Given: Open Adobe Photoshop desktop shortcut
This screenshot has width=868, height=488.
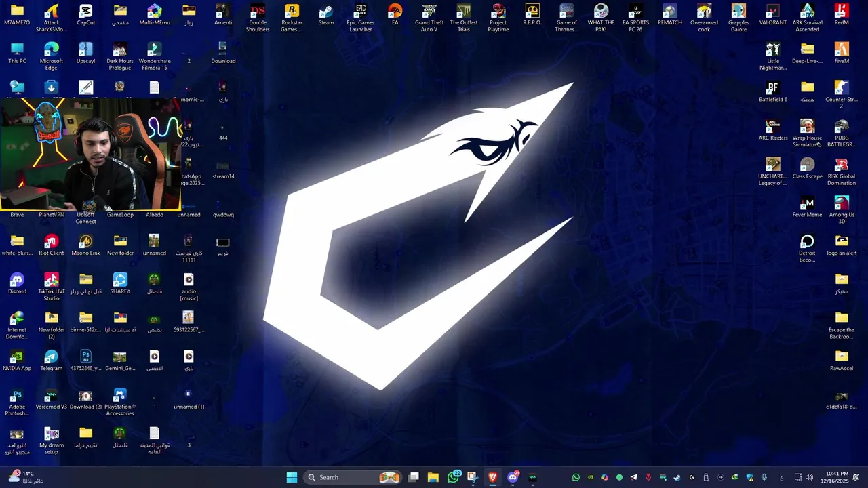Looking at the screenshot, I should [x=17, y=402].
